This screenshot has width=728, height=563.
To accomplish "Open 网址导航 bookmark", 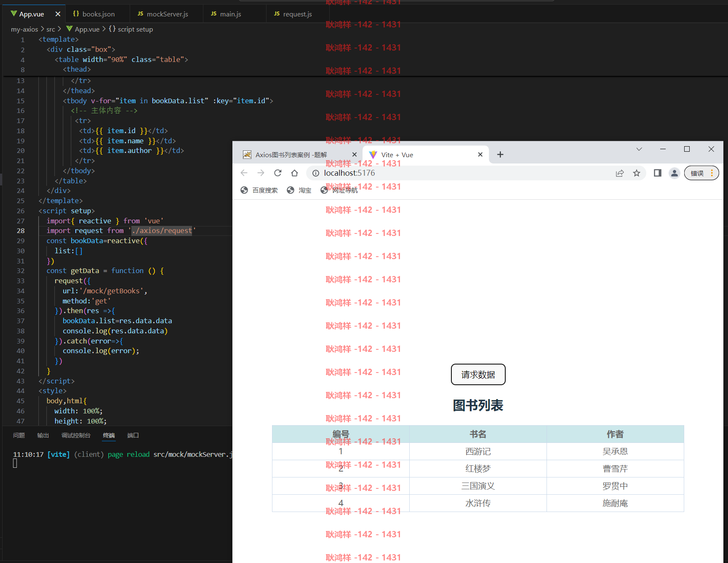I will click(339, 190).
